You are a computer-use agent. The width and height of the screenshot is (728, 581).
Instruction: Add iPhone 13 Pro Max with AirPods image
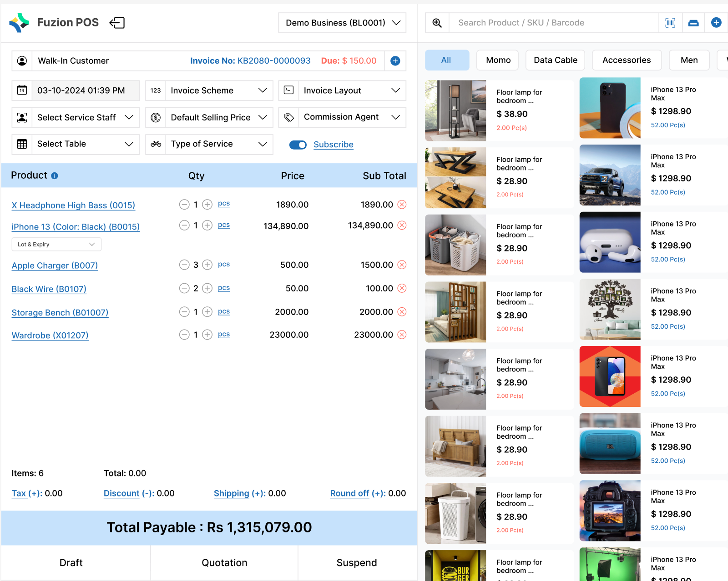[x=654, y=242]
